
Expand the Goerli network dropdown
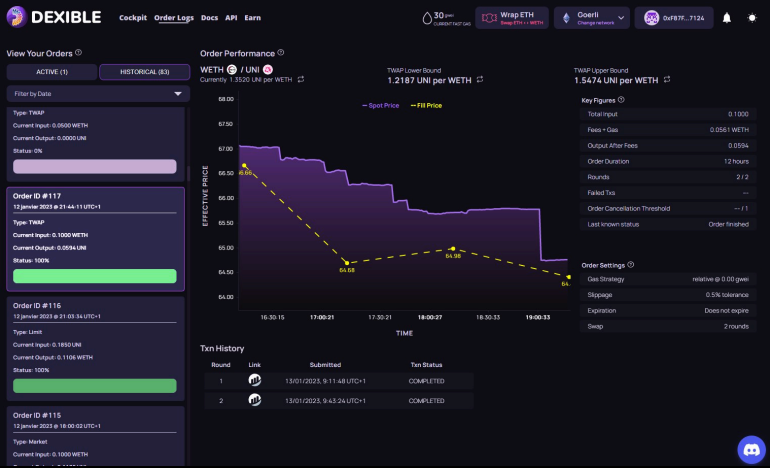pyautogui.click(x=592, y=18)
